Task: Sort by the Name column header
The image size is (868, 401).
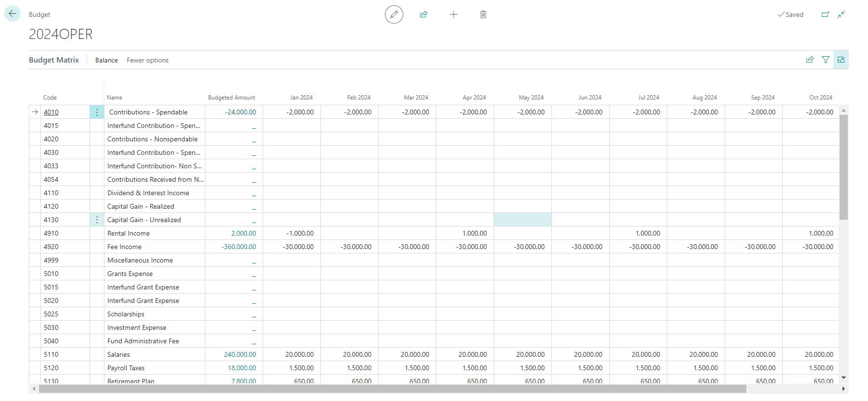Action: [x=115, y=98]
